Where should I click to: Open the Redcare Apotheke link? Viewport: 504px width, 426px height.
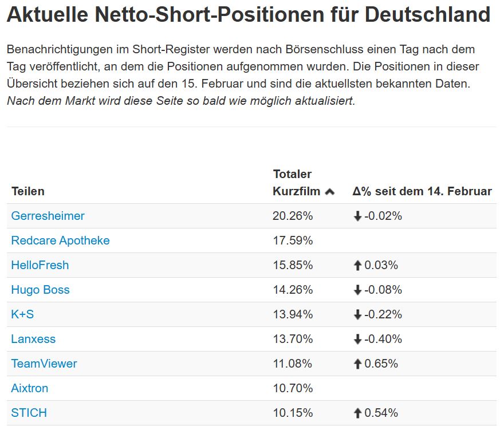pos(60,240)
